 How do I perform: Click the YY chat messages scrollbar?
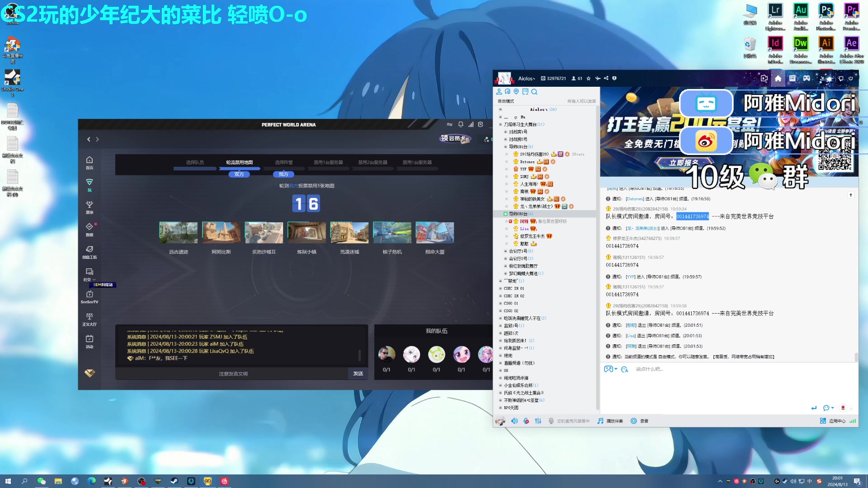pos(856,357)
